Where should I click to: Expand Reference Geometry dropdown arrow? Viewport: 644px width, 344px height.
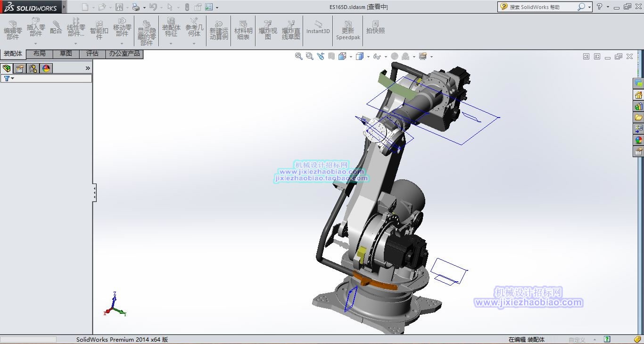[194, 43]
